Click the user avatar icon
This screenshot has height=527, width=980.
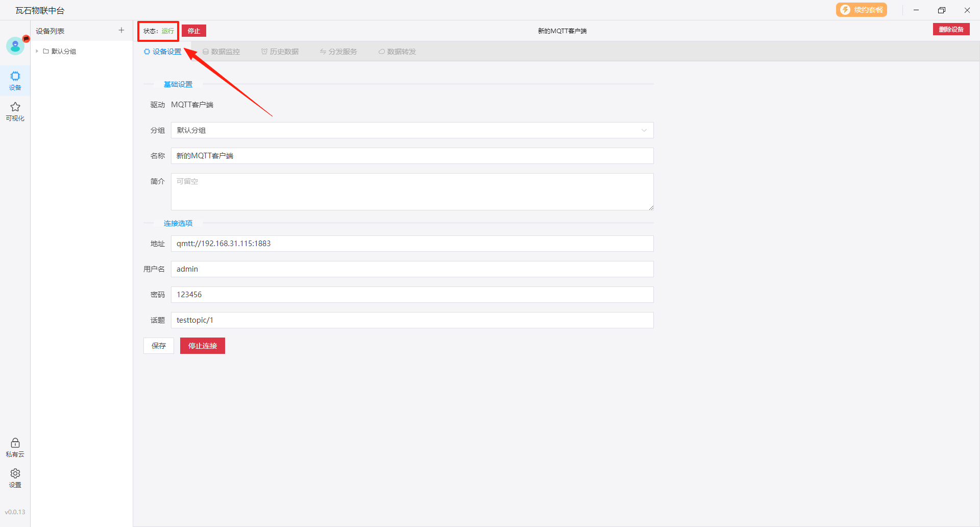[x=15, y=46]
